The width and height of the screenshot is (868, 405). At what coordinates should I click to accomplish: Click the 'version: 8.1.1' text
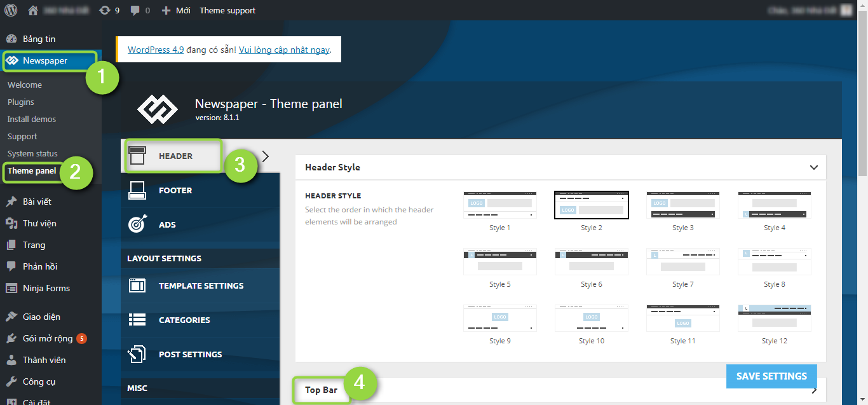[217, 118]
